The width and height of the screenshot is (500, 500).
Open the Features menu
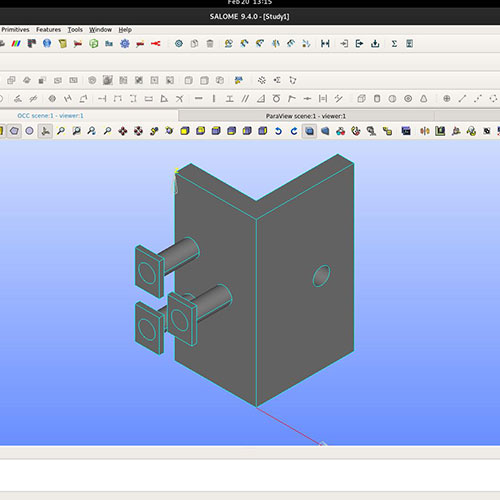point(48,30)
